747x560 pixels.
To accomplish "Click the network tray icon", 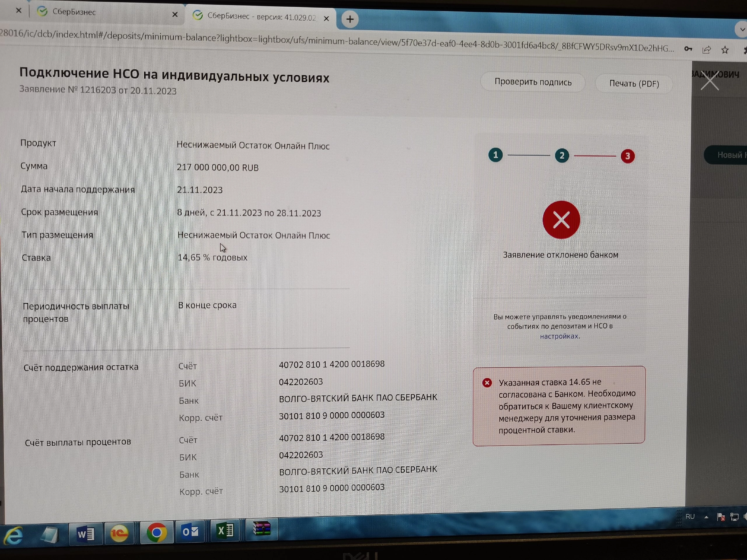I will click(734, 517).
